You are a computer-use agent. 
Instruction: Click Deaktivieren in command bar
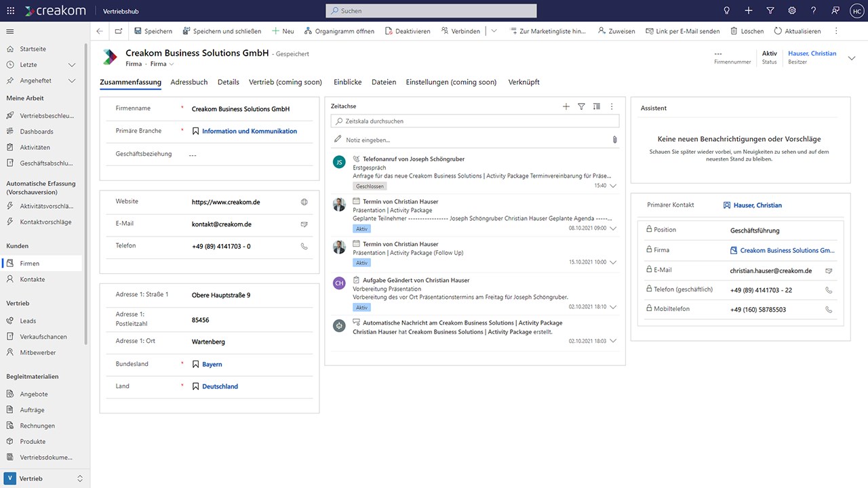click(x=408, y=31)
